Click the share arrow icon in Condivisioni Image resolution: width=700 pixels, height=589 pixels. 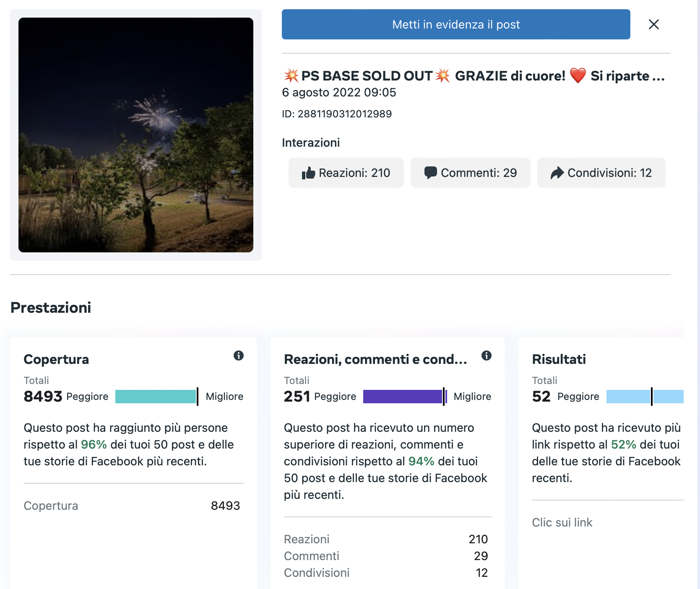click(x=557, y=173)
